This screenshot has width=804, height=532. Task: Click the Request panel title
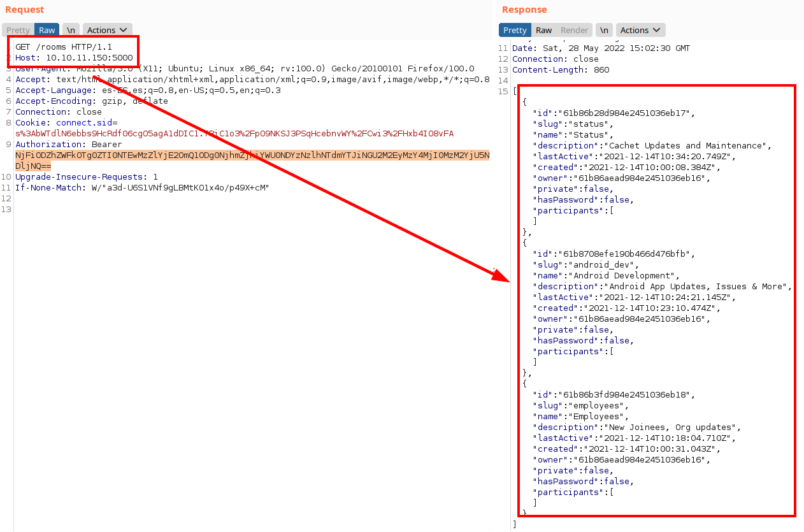coord(25,10)
